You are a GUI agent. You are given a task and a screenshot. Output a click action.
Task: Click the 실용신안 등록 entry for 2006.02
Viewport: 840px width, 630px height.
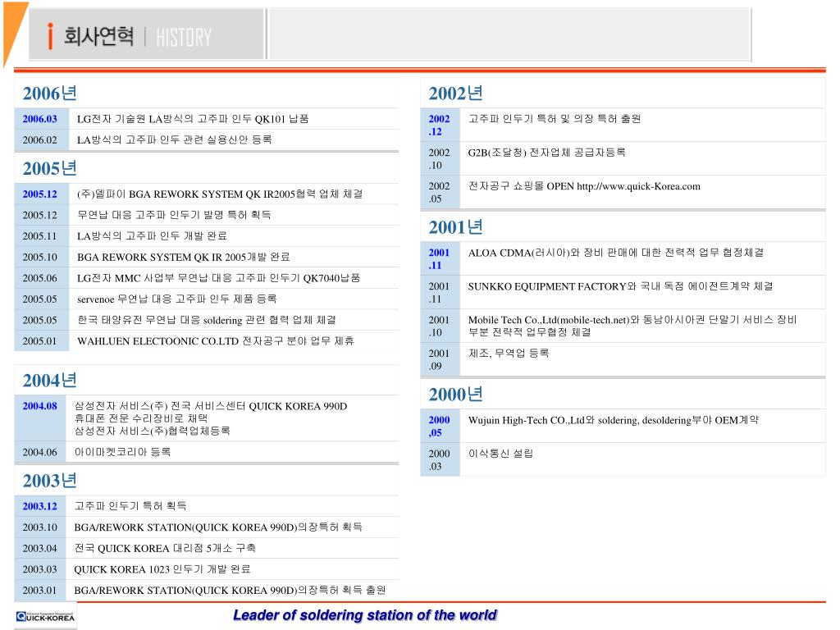174,139
